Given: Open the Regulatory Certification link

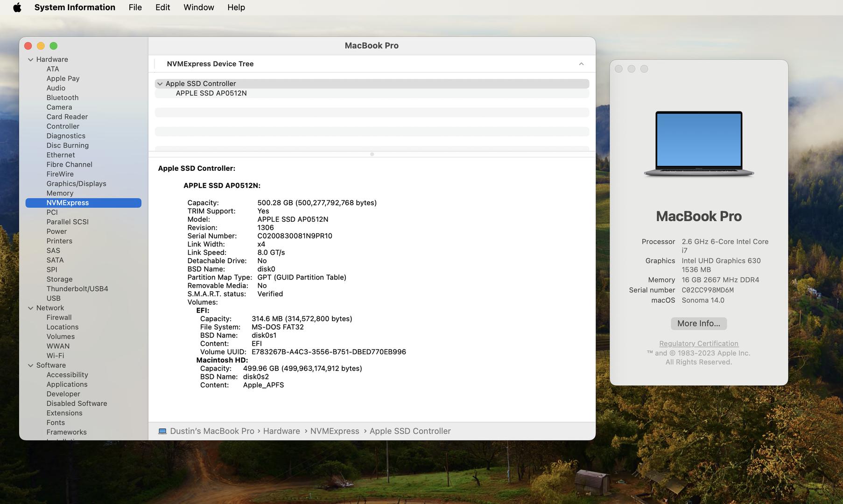Looking at the screenshot, I should point(698,343).
